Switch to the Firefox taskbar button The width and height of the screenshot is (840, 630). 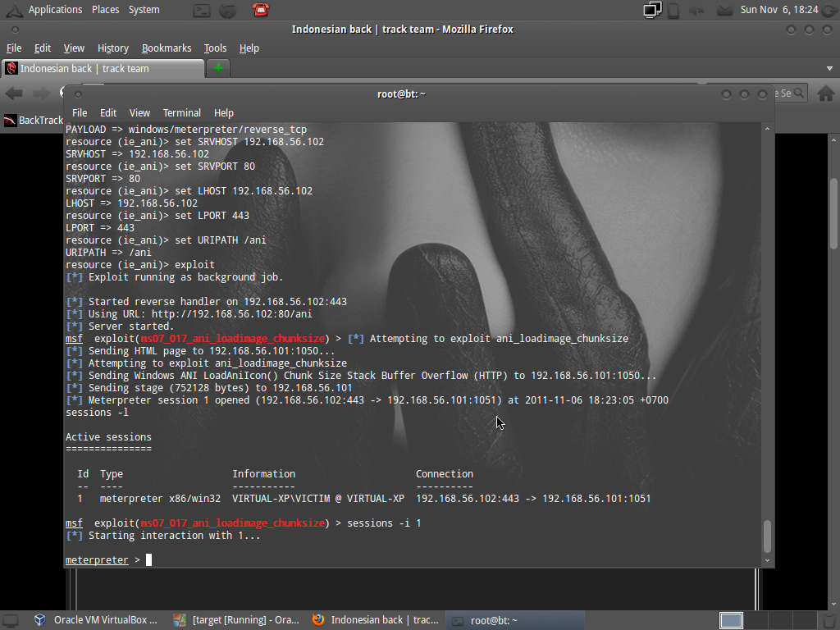pyautogui.click(x=376, y=620)
